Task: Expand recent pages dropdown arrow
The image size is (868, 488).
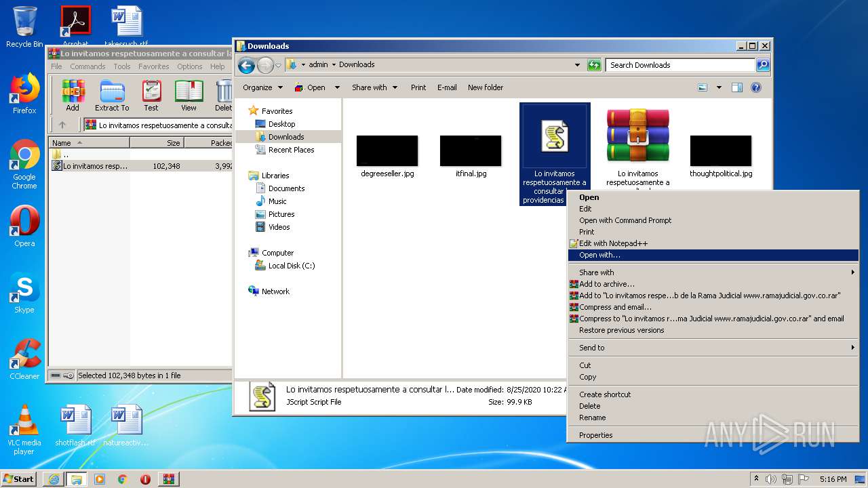Action: point(278,66)
